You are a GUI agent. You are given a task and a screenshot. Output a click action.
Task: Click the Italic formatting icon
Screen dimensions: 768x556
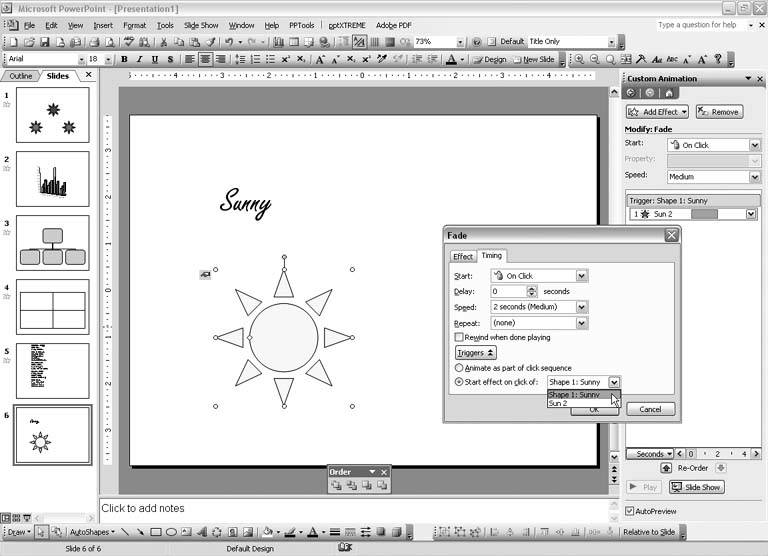140,60
